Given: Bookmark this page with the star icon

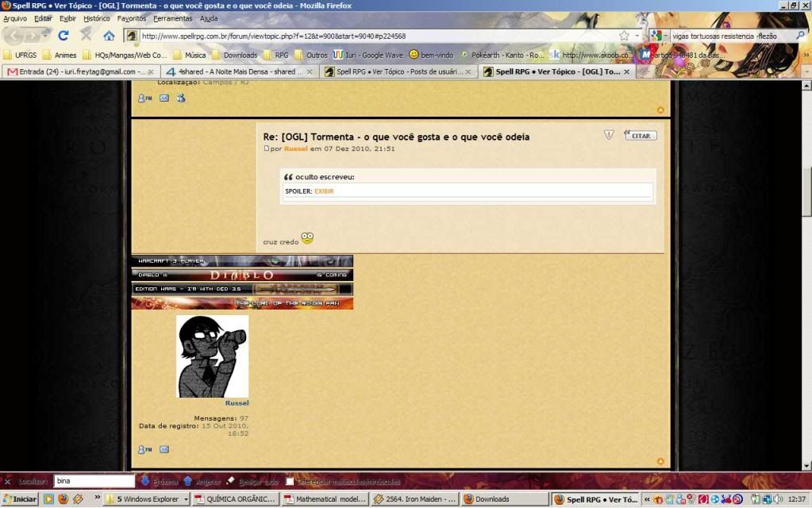Looking at the screenshot, I should pos(624,36).
